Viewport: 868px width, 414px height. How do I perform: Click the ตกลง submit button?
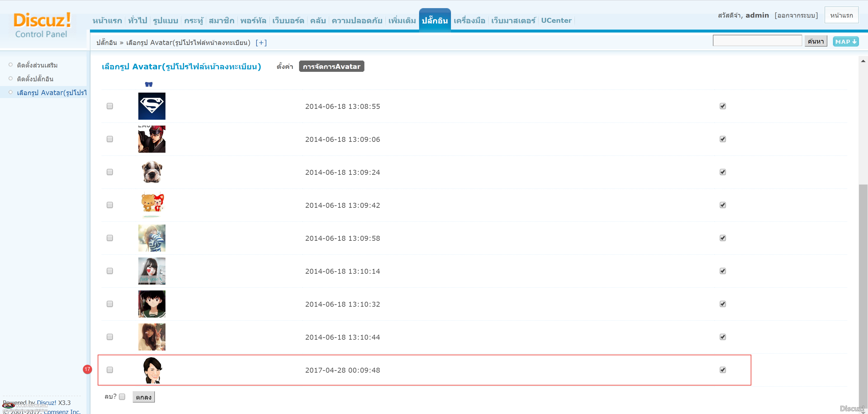click(144, 397)
